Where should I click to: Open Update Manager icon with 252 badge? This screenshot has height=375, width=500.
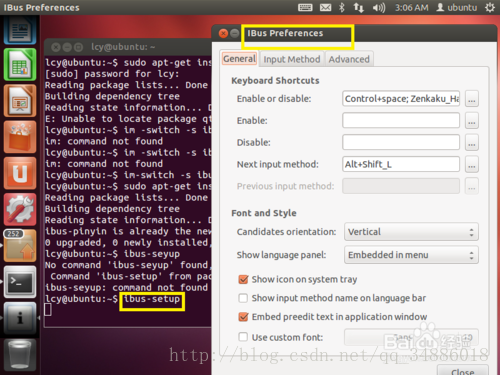(x=20, y=246)
